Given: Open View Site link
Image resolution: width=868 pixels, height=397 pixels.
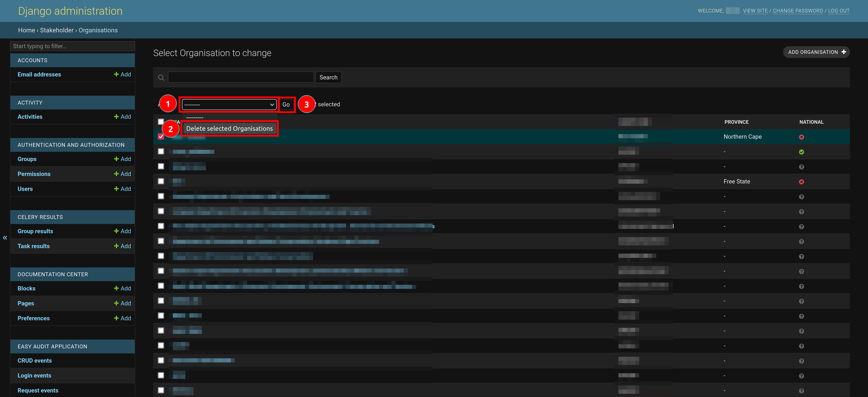Looking at the screenshot, I should tap(755, 11).
